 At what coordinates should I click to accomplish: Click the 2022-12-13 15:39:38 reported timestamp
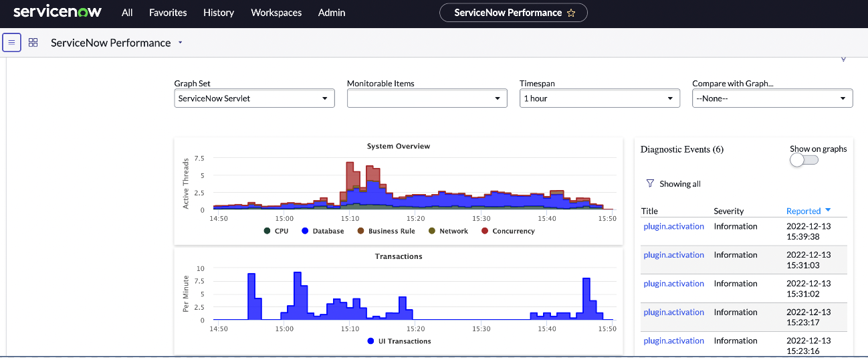pos(808,231)
